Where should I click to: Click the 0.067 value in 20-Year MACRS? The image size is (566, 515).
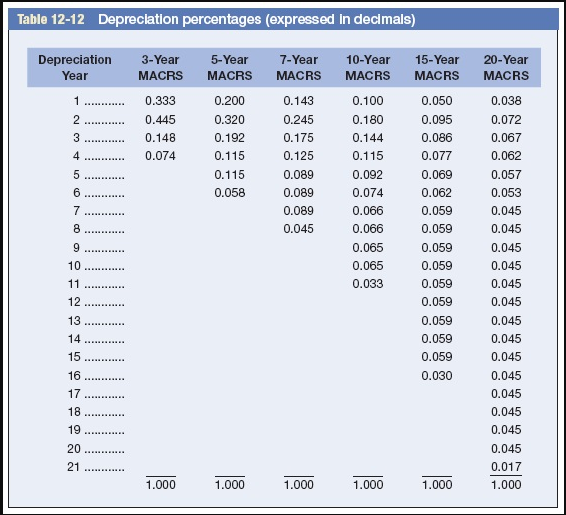506,138
